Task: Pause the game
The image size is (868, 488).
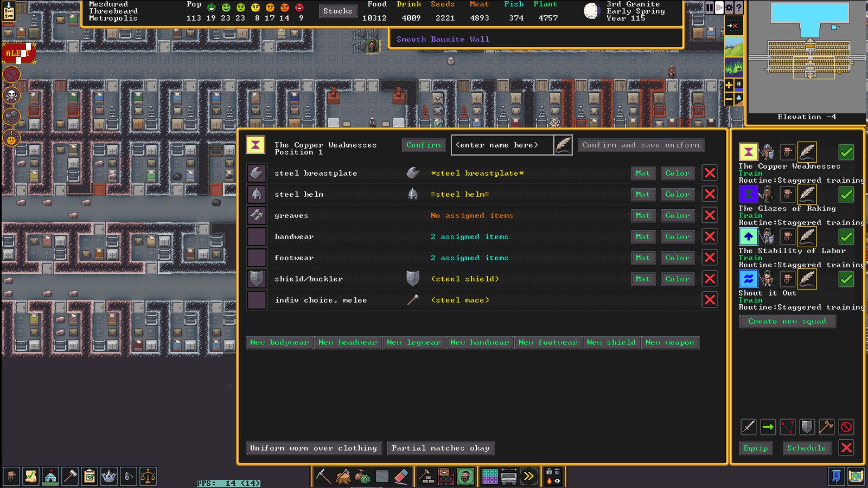Action: pos(709,8)
